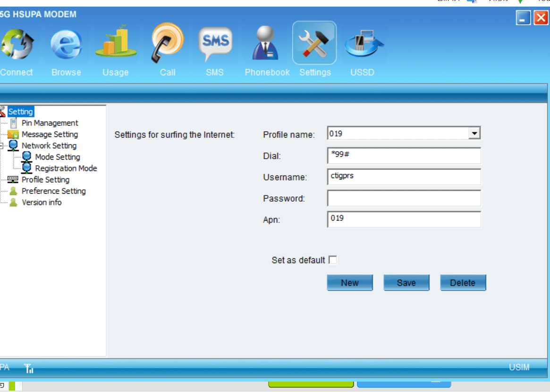Open the Usage statistics chart icon
The image size is (550, 392).
click(116, 42)
